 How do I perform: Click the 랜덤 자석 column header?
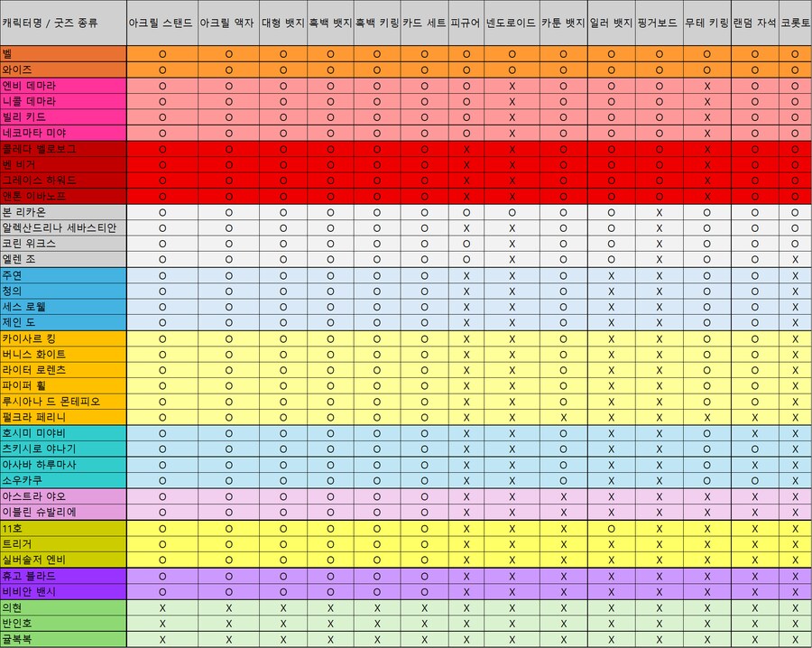coord(754,23)
